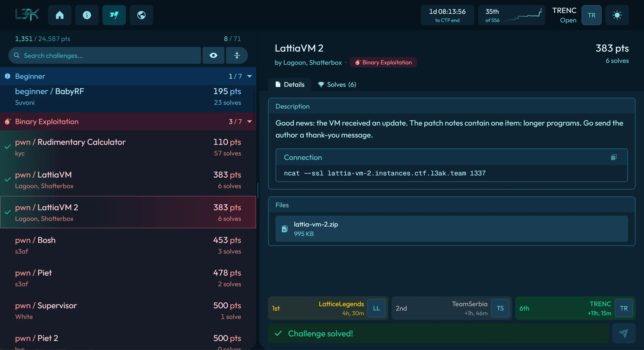Switch to the Solves (6) tab
The image size is (644, 350).
(x=337, y=84)
